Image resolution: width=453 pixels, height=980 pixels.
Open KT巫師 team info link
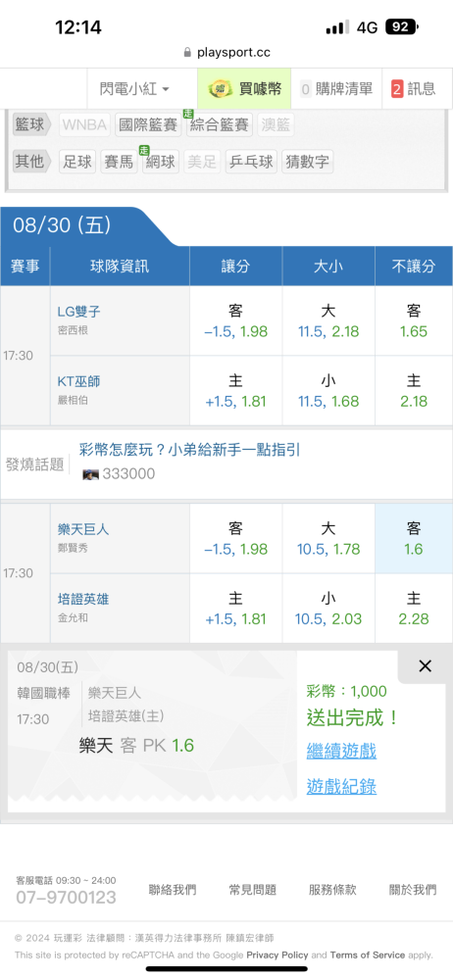78,381
